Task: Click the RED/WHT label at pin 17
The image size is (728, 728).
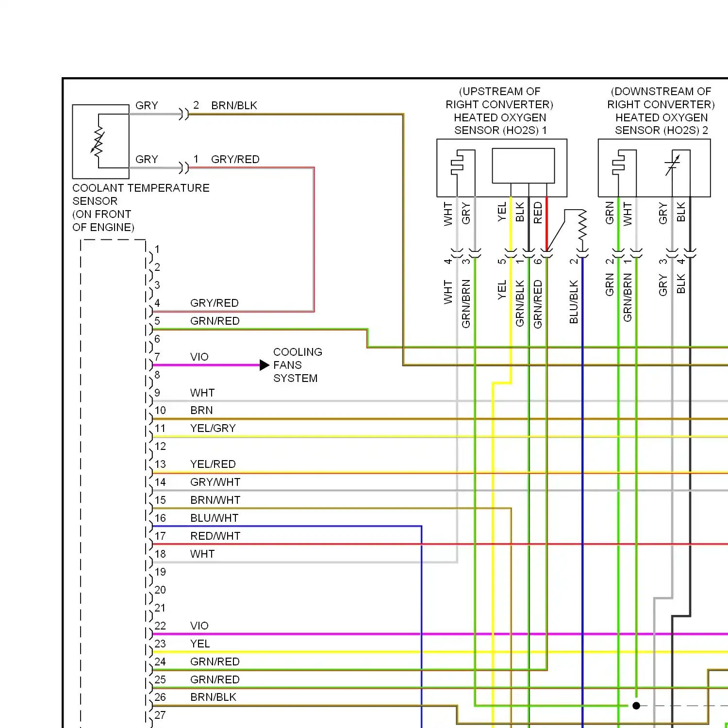Action: tap(215, 536)
